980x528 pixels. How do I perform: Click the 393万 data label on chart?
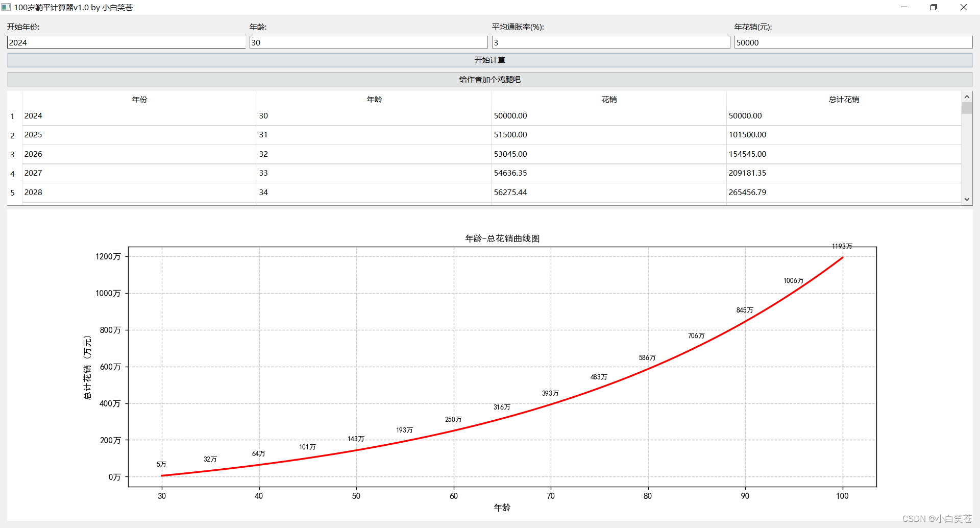point(550,393)
